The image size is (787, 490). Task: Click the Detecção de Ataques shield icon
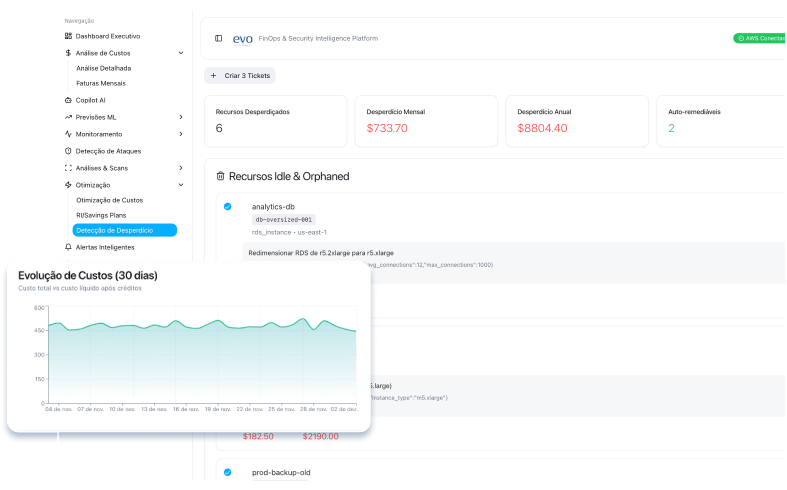click(x=68, y=150)
